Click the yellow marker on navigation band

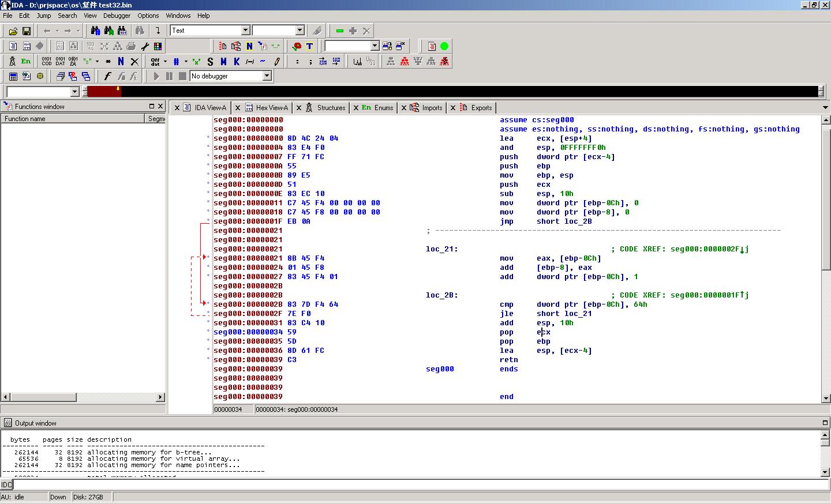coord(118,89)
